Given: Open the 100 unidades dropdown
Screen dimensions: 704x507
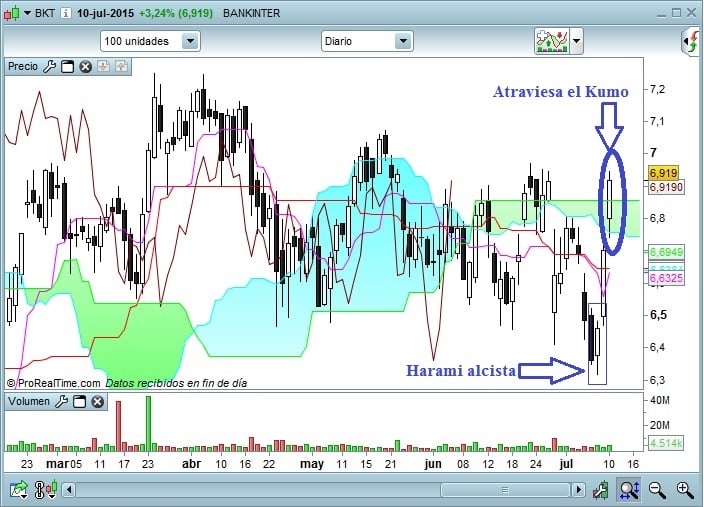Looking at the screenshot, I should tap(150, 41).
